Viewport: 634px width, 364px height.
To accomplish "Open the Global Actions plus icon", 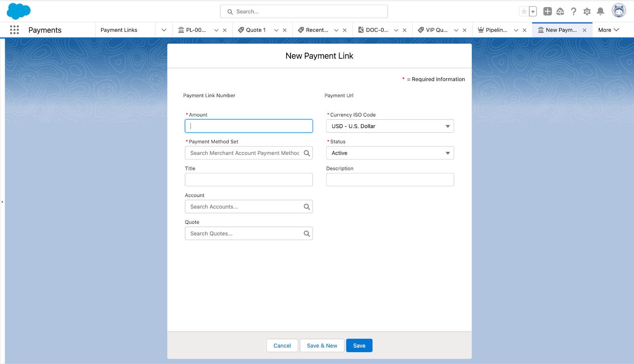I will click(547, 11).
